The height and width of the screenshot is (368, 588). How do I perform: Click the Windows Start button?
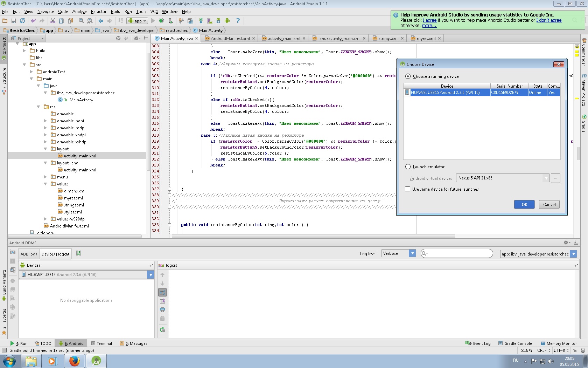coord(9,361)
